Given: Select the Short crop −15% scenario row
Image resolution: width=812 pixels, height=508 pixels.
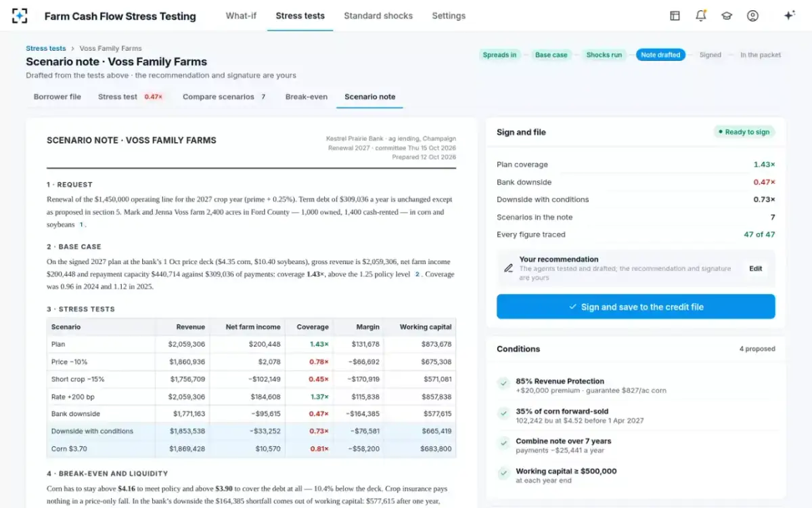Looking at the screenshot, I should pos(251,379).
